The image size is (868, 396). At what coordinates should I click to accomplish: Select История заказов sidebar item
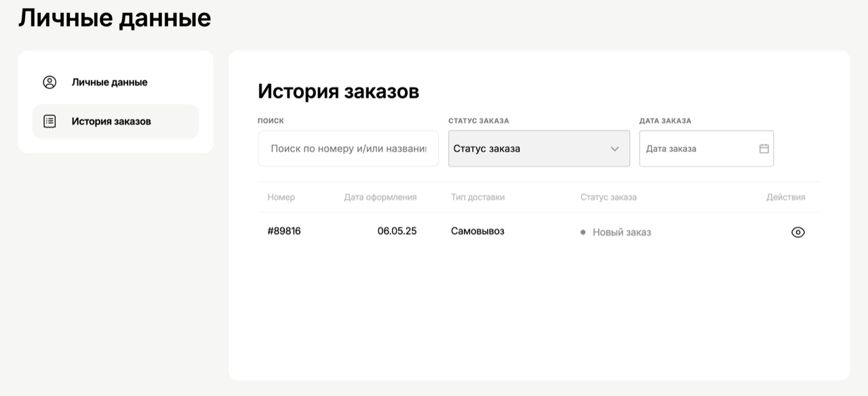click(116, 121)
